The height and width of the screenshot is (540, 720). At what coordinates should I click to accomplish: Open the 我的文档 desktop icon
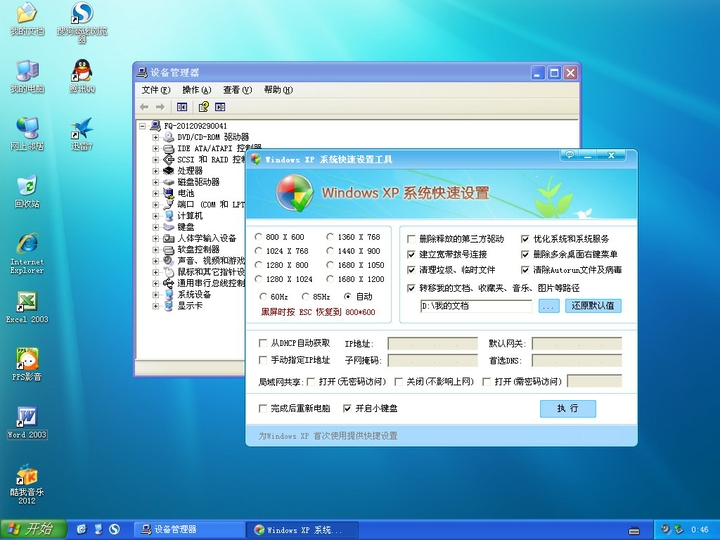pyautogui.click(x=27, y=18)
